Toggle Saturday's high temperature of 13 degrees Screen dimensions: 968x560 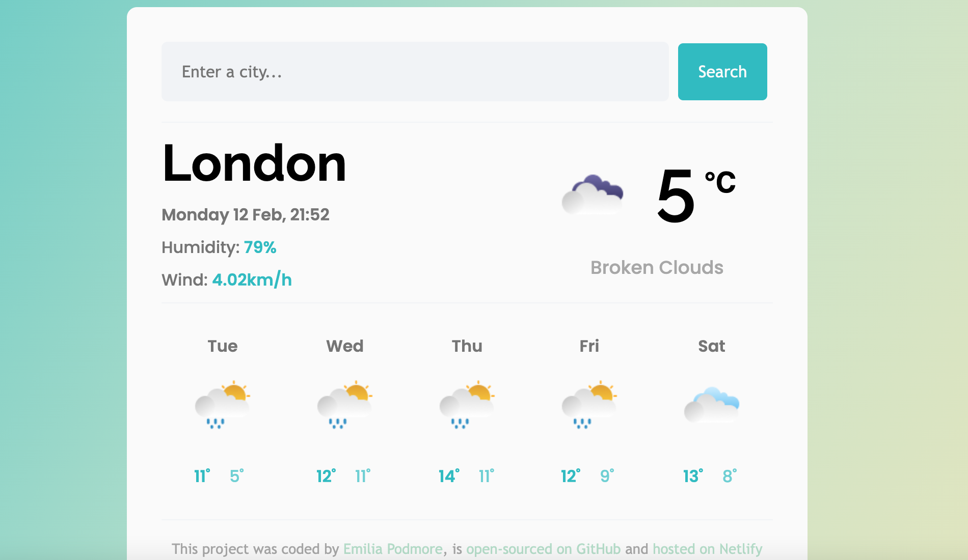pyautogui.click(x=693, y=476)
